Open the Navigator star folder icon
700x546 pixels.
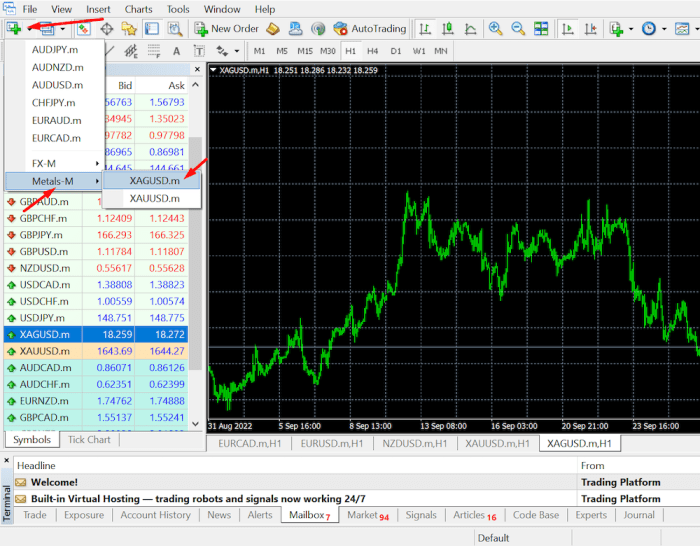129,29
